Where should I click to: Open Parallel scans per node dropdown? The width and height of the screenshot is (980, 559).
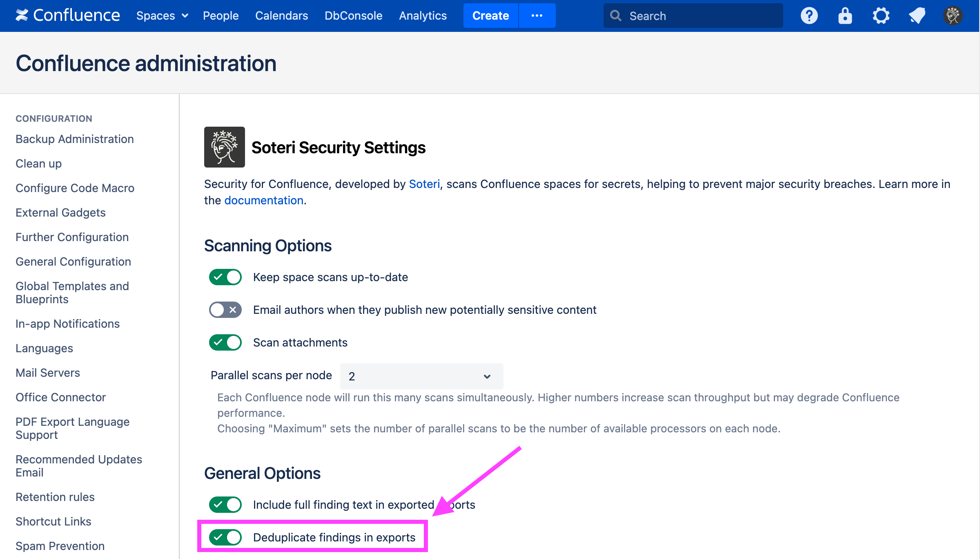[421, 376]
